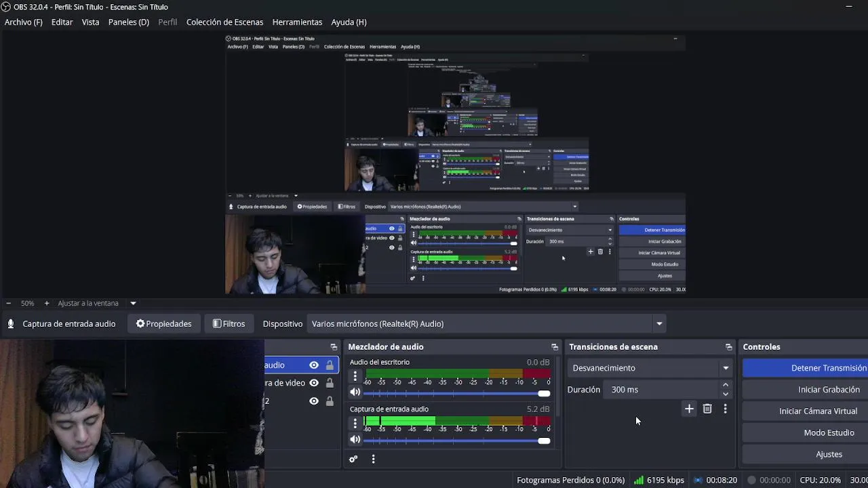Zoom in the preview with plus icon

47,303
